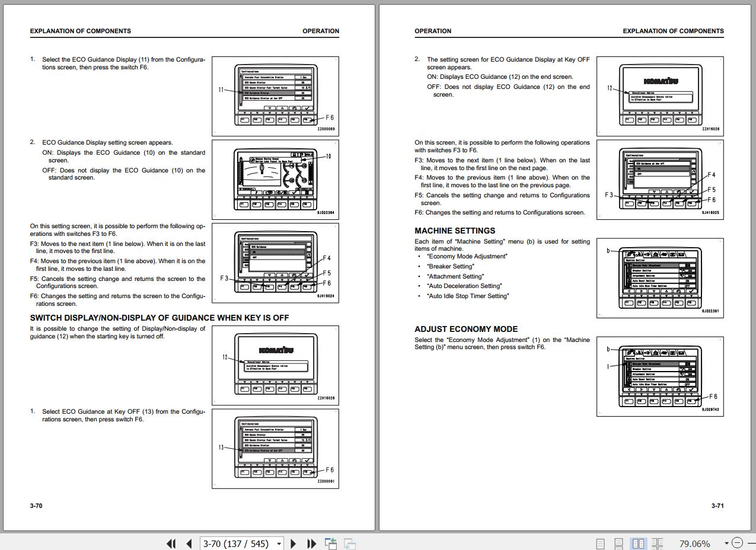The width and height of the screenshot is (756, 550).
Task: Go to the first page
Action: click(171, 543)
